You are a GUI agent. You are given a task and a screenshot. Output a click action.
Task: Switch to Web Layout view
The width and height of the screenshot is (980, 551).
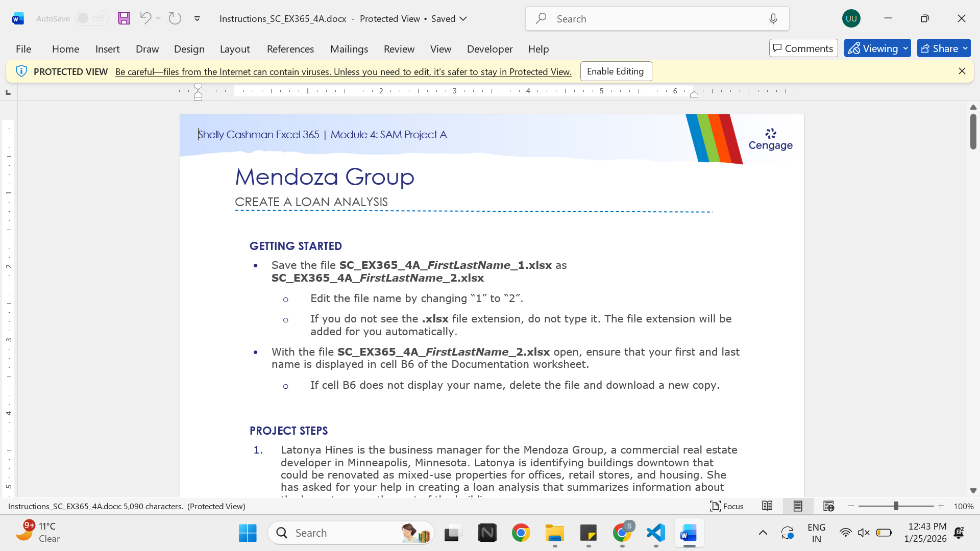[x=828, y=506]
